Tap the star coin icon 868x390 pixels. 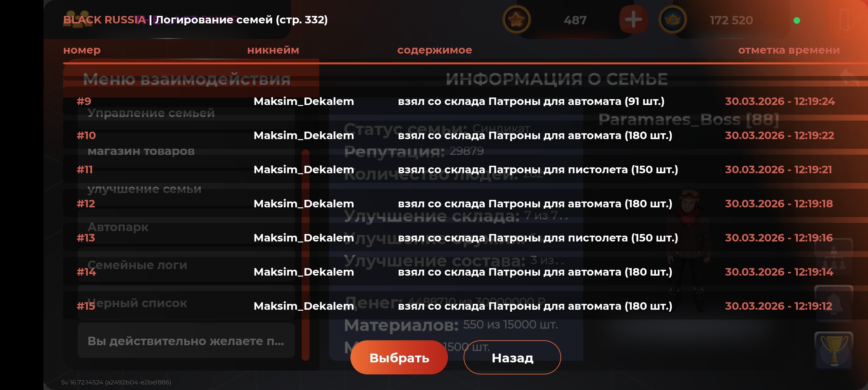[x=516, y=20]
